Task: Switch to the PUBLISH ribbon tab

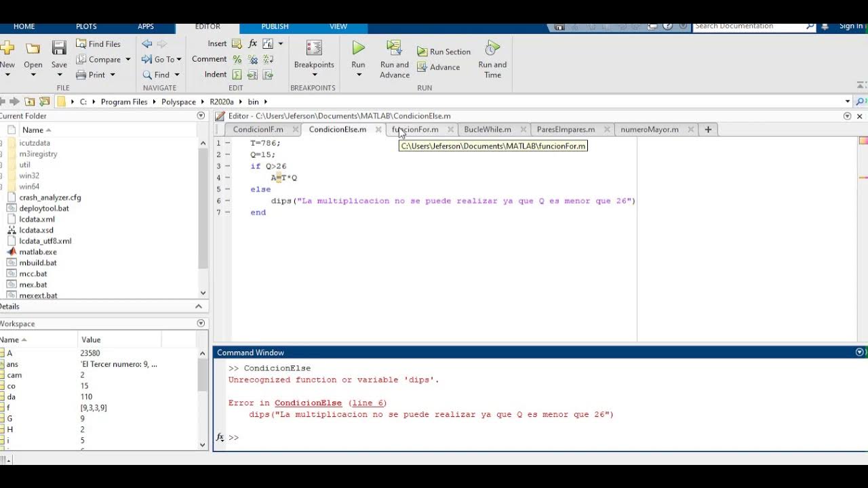Action: pyautogui.click(x=275, y=26)
